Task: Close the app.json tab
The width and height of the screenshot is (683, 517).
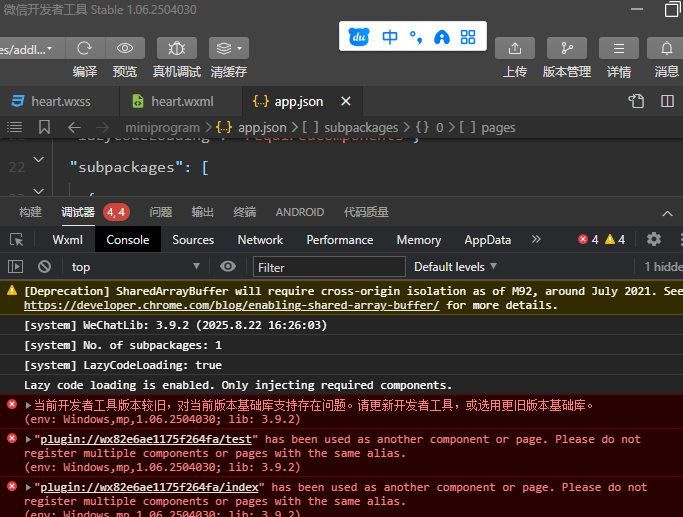Action: (346, 101)
